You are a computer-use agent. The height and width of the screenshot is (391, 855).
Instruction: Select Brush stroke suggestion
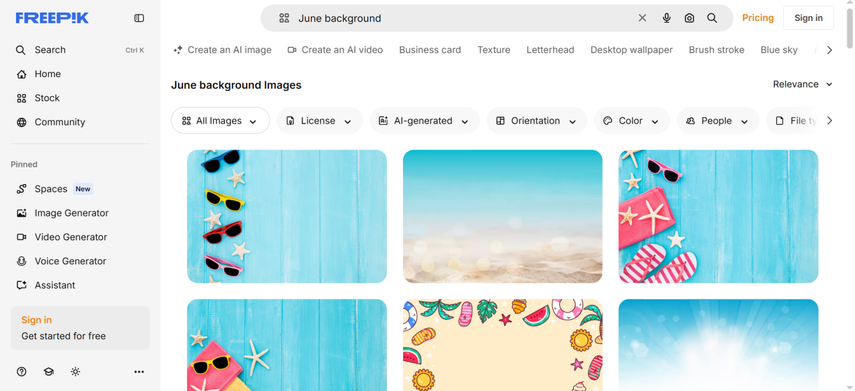click(x=716, y=50)
